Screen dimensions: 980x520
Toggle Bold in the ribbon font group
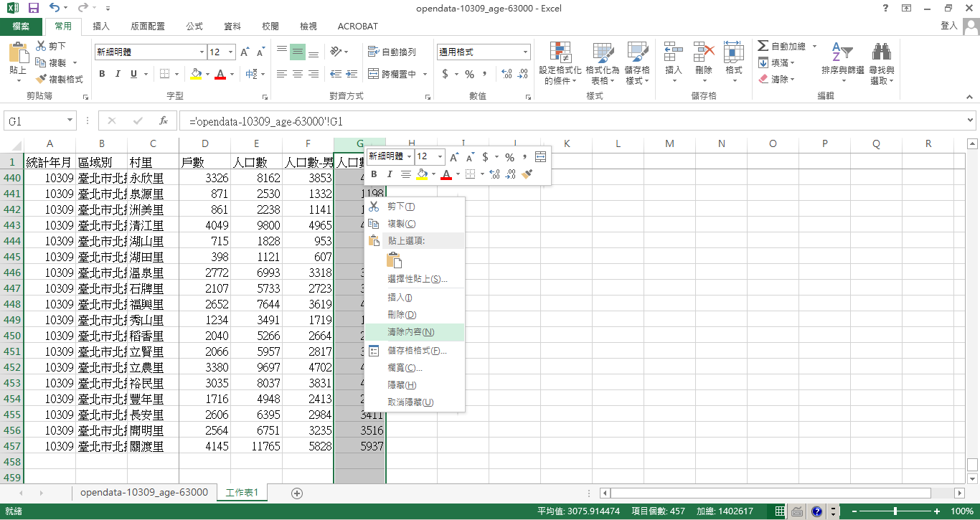[x=102, y=74]
